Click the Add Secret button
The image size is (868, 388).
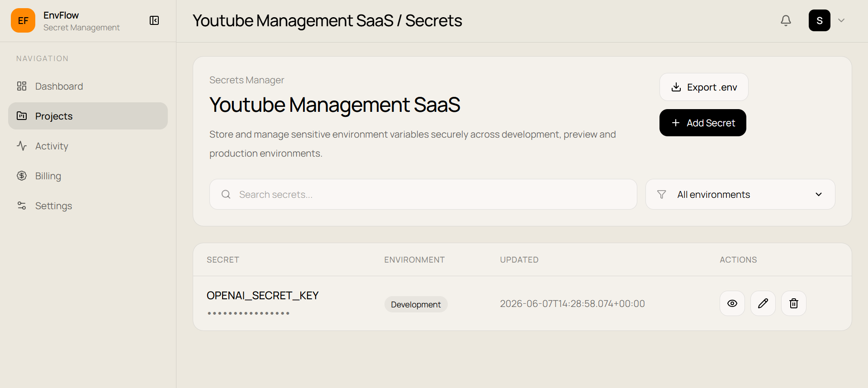click(x=702, y=123)
